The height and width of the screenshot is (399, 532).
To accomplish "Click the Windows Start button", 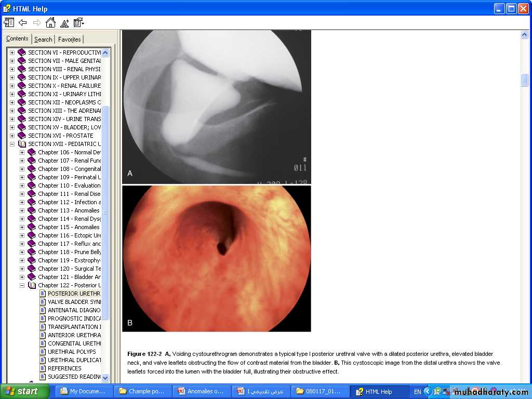I will click(x=24, y=391).
